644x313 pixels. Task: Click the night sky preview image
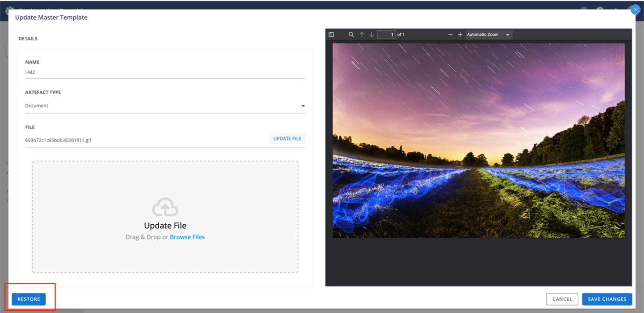[x=478, y=140]
